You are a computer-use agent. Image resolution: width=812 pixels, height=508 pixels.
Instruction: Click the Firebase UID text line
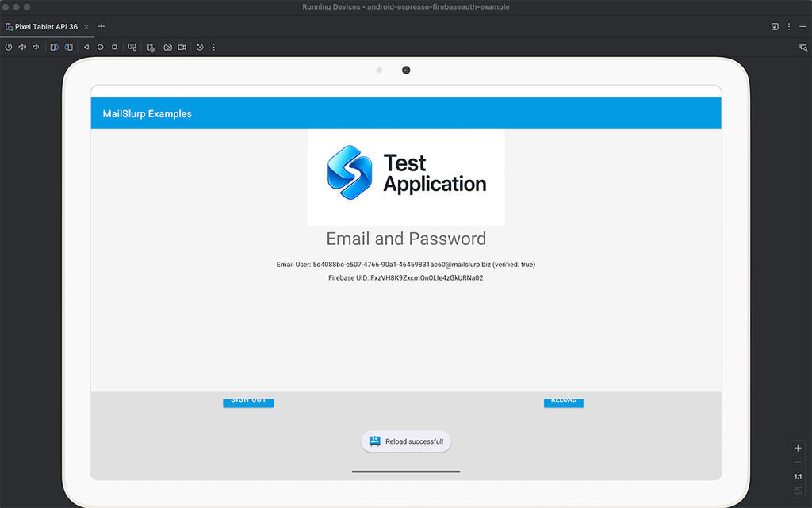406,278
